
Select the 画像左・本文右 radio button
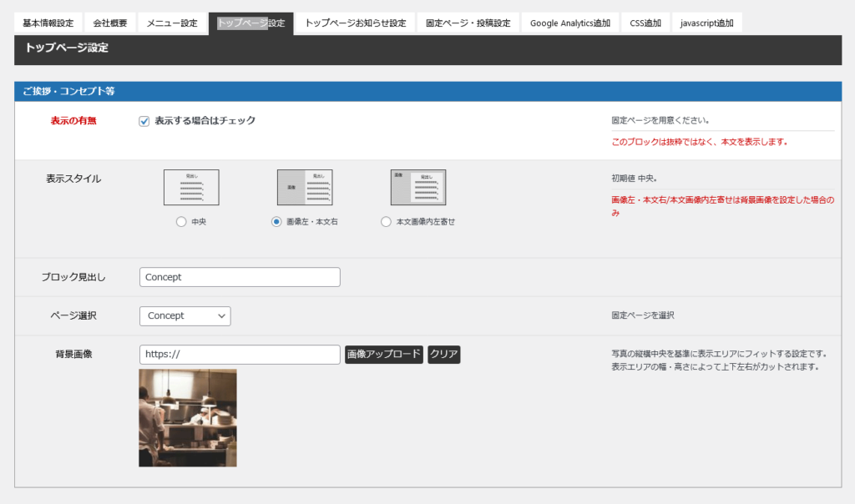pyautogui.click(x=276, y=222)
